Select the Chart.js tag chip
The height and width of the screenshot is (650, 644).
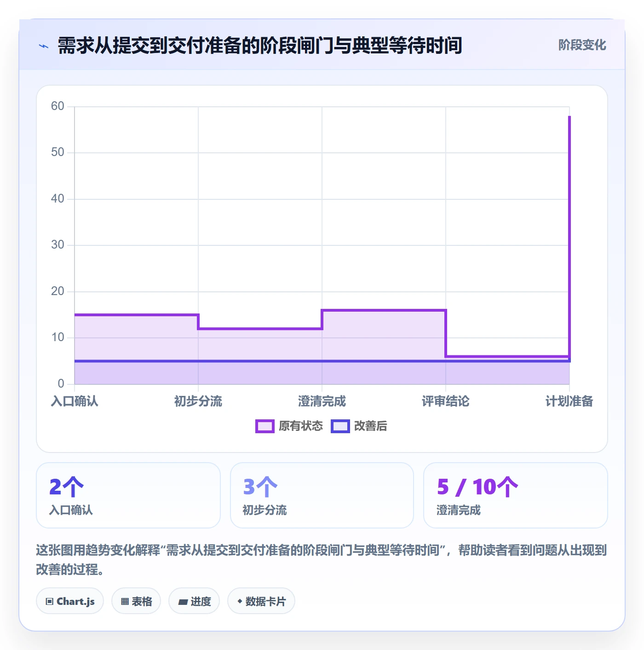(70, 601)
